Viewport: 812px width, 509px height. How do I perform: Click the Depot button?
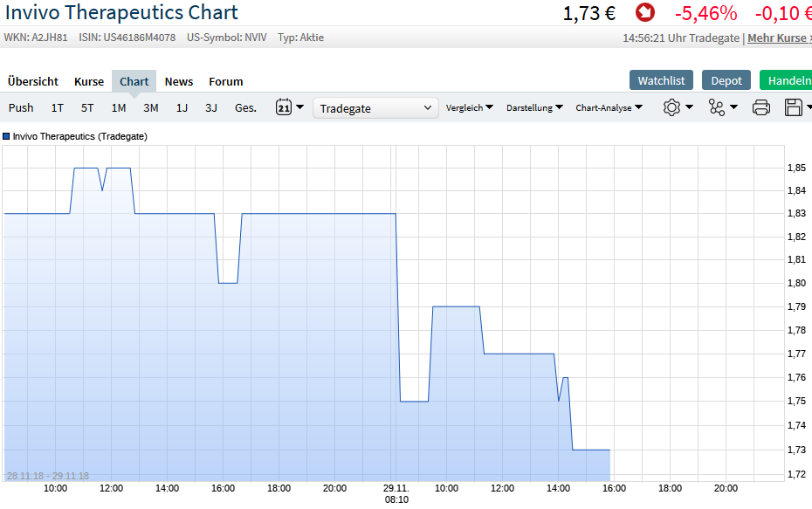[726, 80]
